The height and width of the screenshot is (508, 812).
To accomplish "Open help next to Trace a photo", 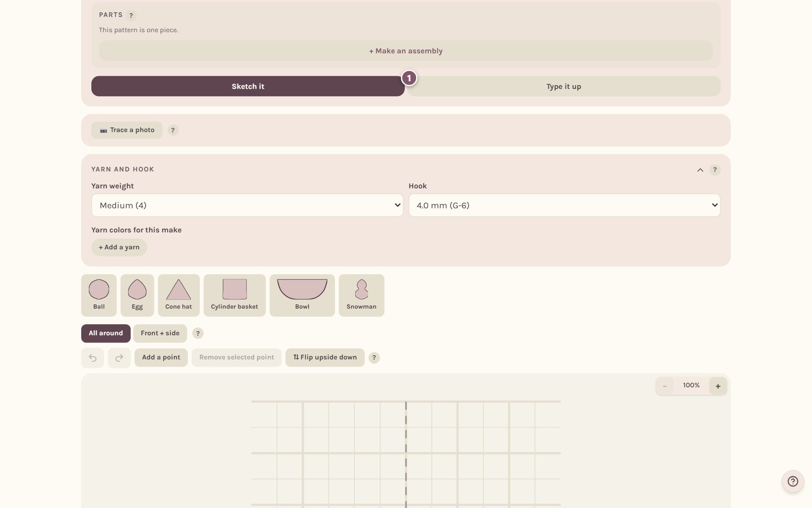I will point(173,130).
